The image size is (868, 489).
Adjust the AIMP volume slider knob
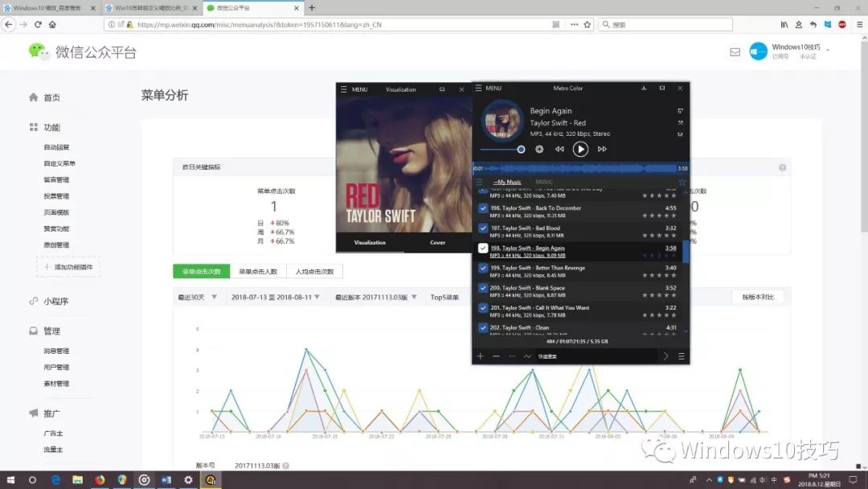[521, 150]
